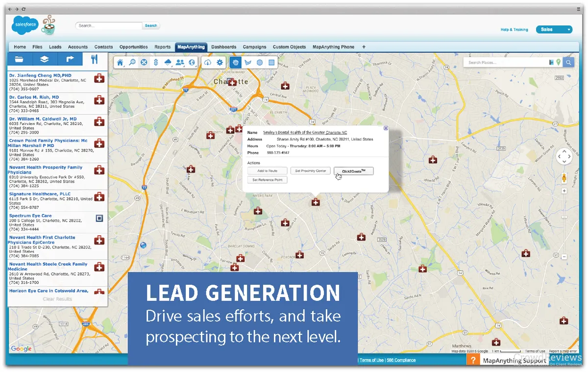
Task: Click the Click2Create button
Action: click(354, 171)
